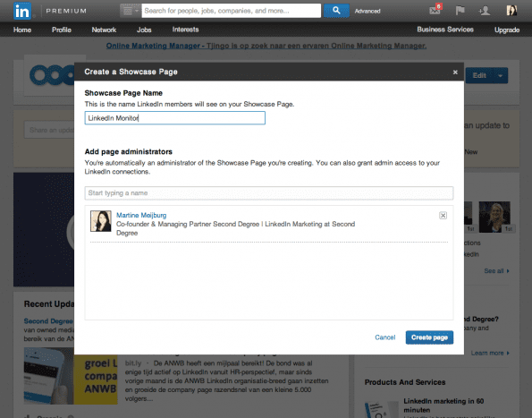532x418 pixels.
Task: Open the notifications flag icon
Action: click(x=460, y=11)
